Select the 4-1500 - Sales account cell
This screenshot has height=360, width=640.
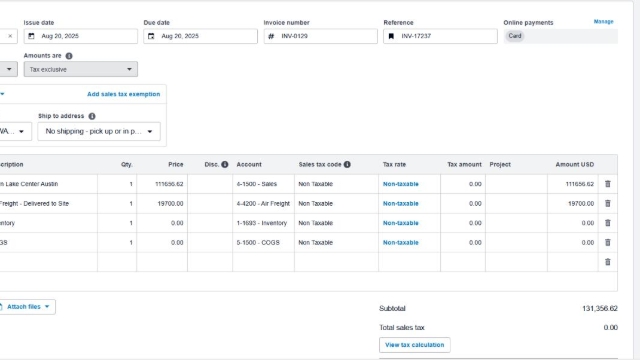click(264, 184)
